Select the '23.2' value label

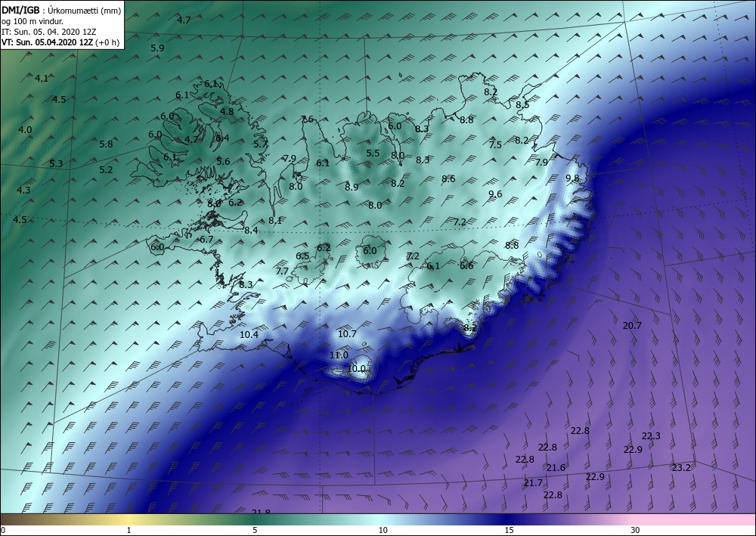[x=681, y=467]
